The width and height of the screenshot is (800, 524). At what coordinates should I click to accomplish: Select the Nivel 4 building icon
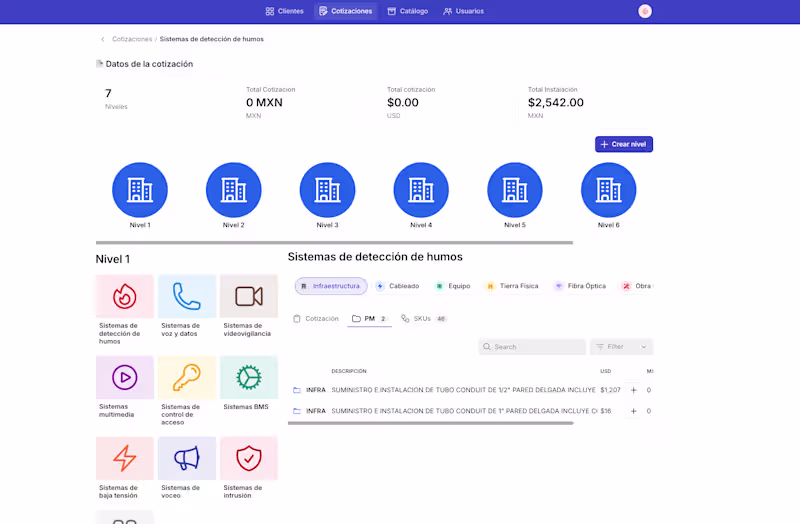coord(421,190)
